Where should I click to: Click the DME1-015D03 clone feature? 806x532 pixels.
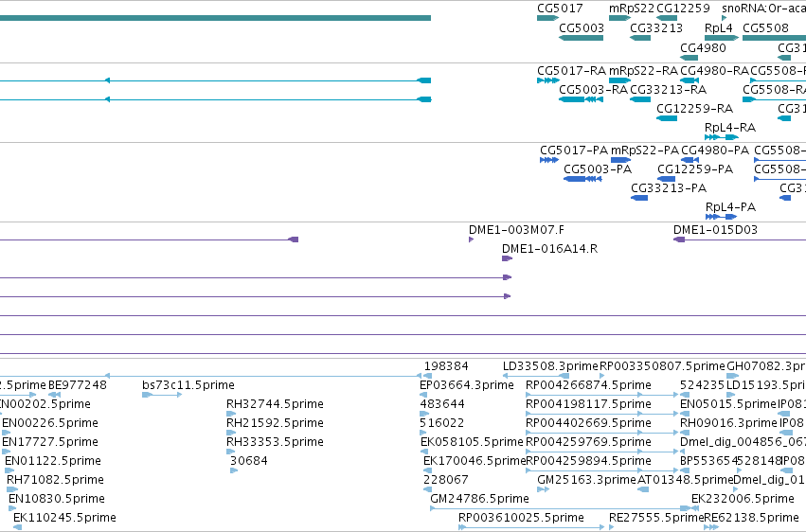[x=740, y=239]
